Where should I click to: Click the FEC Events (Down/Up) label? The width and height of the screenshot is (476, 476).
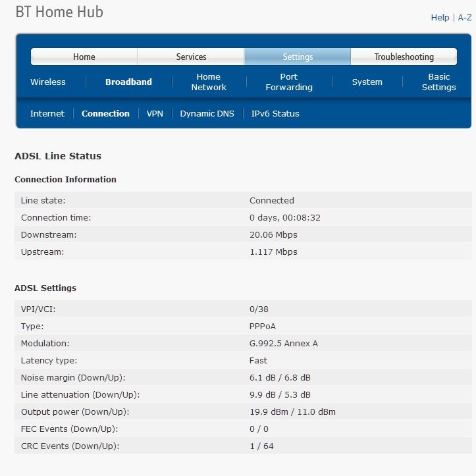(69, 429)
